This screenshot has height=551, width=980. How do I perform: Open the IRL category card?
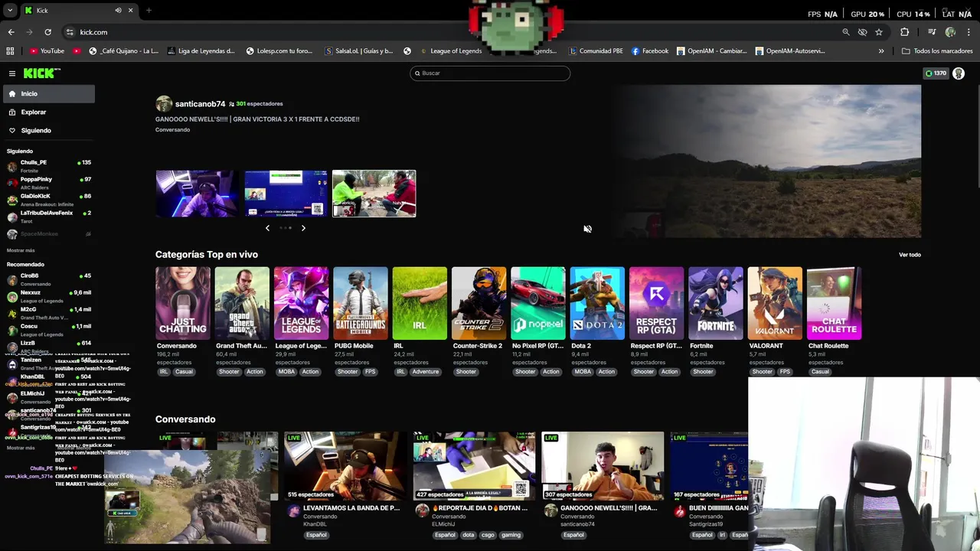point(420,303)
